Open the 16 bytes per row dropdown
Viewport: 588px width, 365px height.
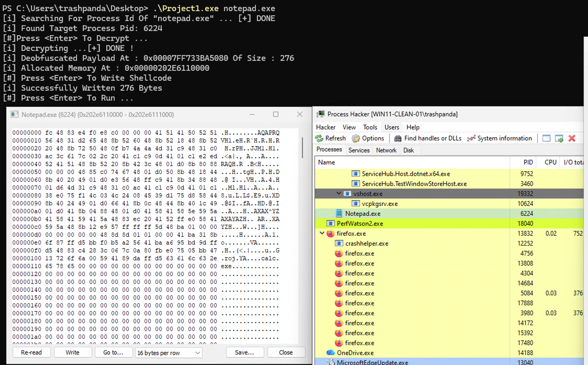[x=169, y=353]
